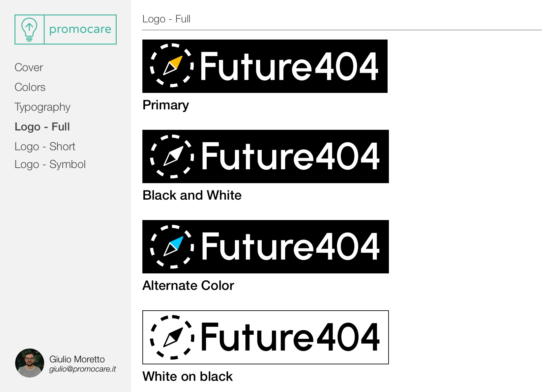Select the Alternate Color Future404 wordmark

[x=290, y=246]
